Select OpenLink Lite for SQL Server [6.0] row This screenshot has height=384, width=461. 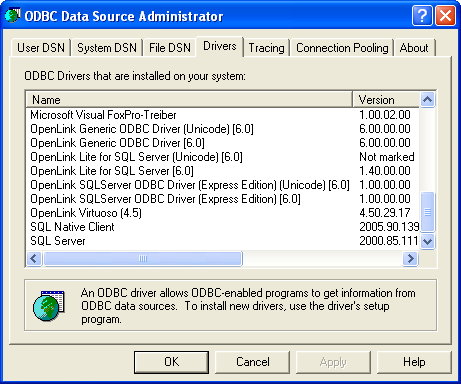pos(112,171)
